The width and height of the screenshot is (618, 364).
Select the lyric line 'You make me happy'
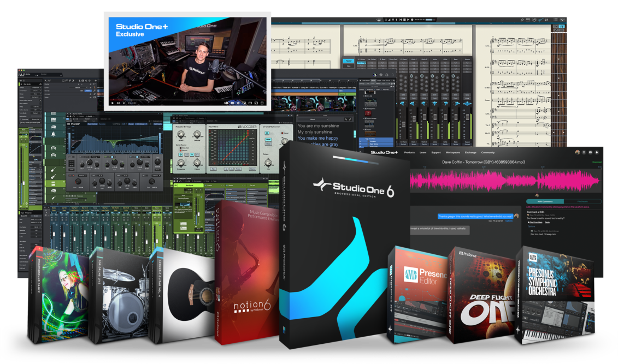[x=317, y=138]
